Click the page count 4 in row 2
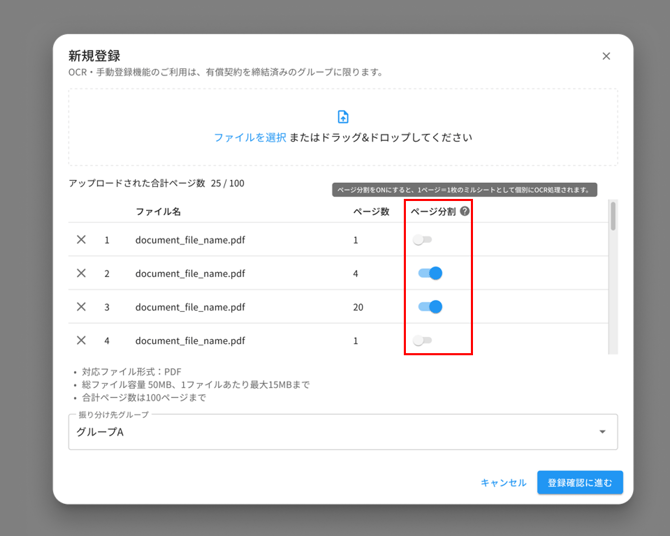670x536 pixels. coord(356,274)
